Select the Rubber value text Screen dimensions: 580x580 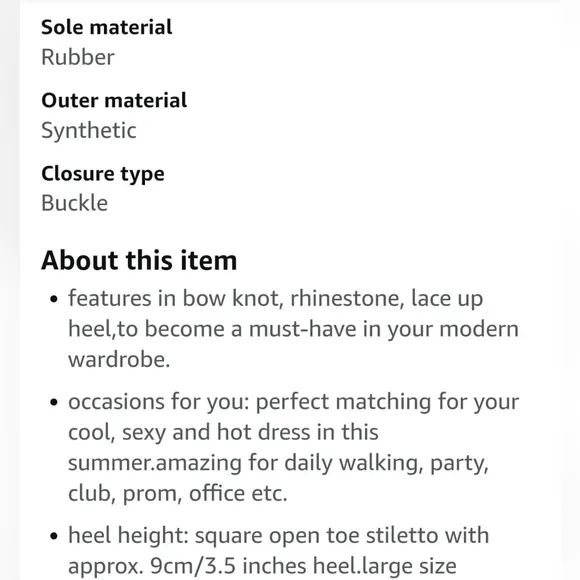coord(78,57)
